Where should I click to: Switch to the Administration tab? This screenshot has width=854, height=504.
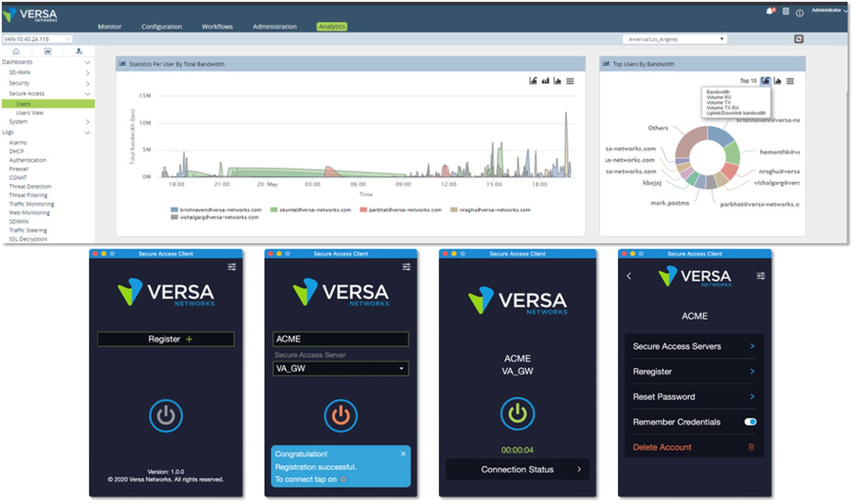click(x=274, y=27)
